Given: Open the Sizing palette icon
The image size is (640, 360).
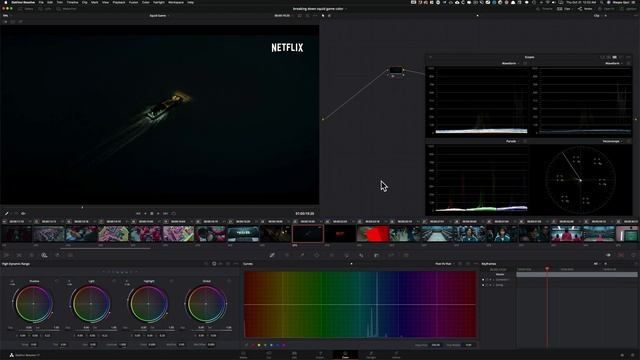Looking at the screenshot, I should click(391, 255).
